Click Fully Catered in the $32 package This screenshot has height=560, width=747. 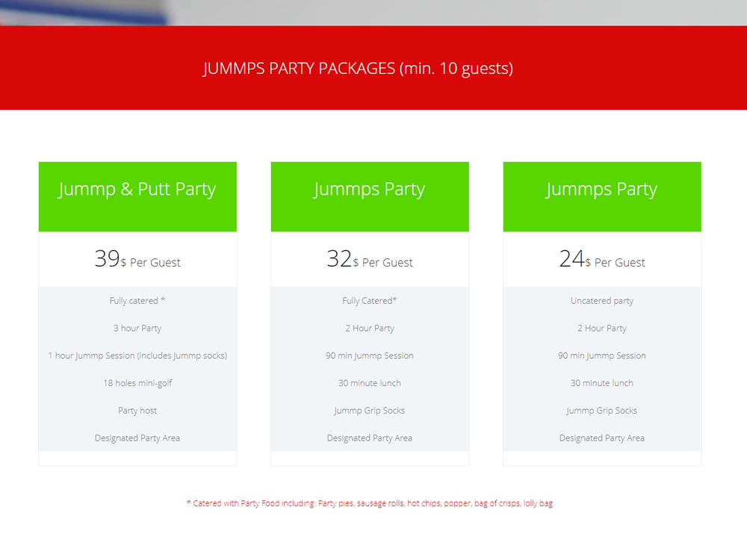(x=370, y=301)
